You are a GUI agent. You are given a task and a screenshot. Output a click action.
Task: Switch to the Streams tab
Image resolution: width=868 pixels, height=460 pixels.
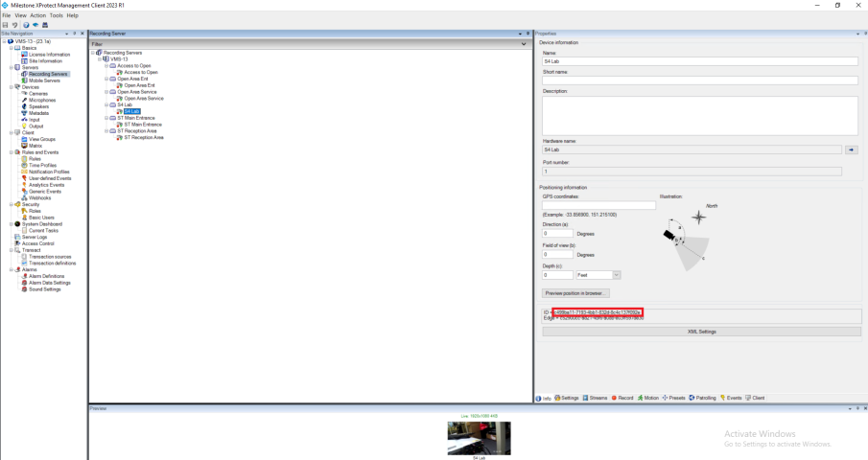tap(595, 398)
